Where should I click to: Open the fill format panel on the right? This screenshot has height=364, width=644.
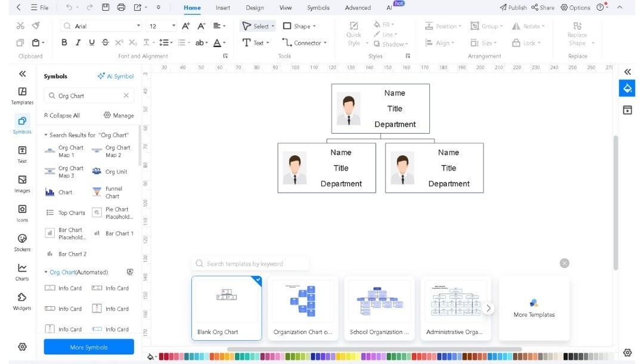pos(627,88)
